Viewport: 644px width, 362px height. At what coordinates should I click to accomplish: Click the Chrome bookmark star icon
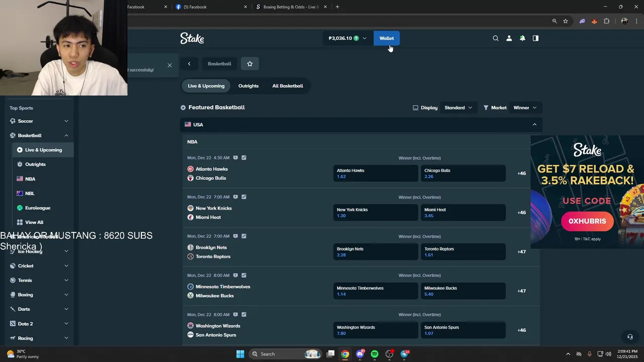566,21
